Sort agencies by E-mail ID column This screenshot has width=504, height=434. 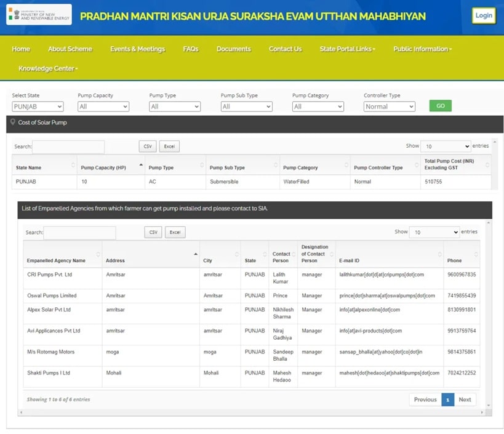click(x=390, y=254)
